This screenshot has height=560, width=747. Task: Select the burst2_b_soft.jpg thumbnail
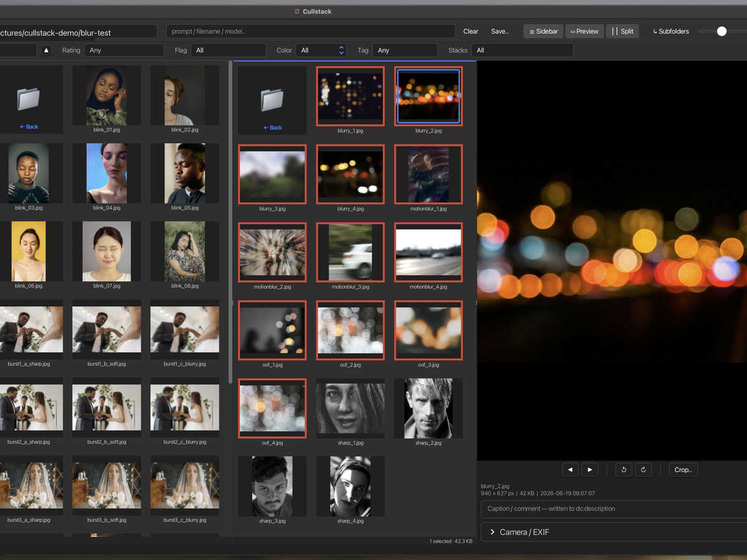(106, 407)
